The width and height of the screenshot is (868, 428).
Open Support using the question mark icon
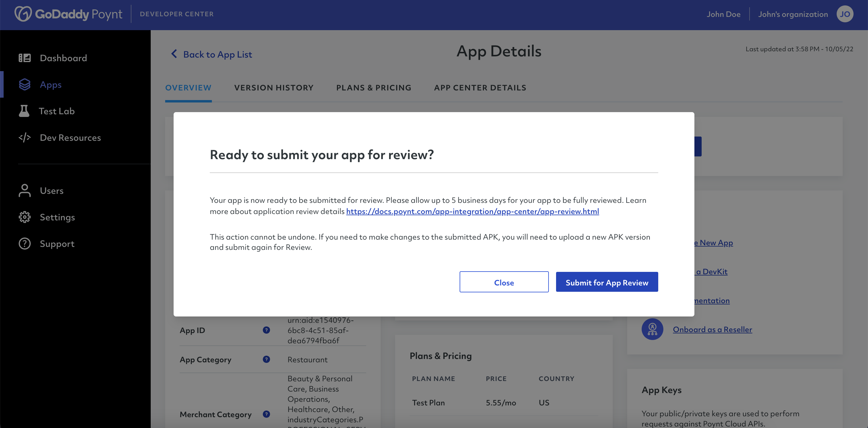click(25, 243)
